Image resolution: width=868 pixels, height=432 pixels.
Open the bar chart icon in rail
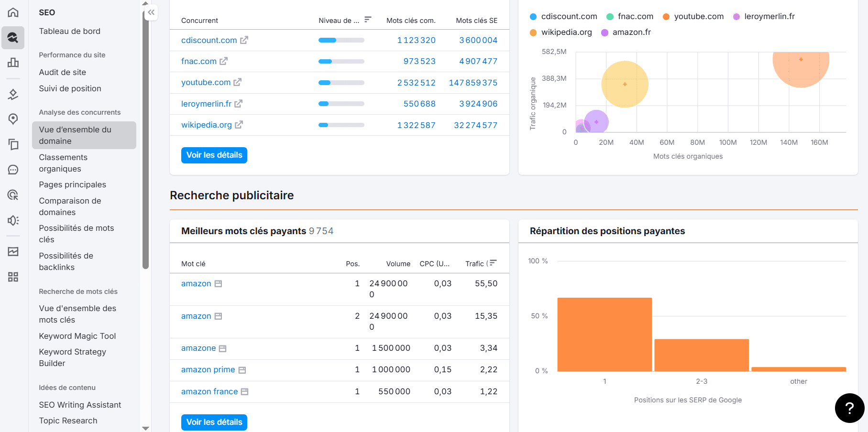pyautogui.click(x=13, y=63)
